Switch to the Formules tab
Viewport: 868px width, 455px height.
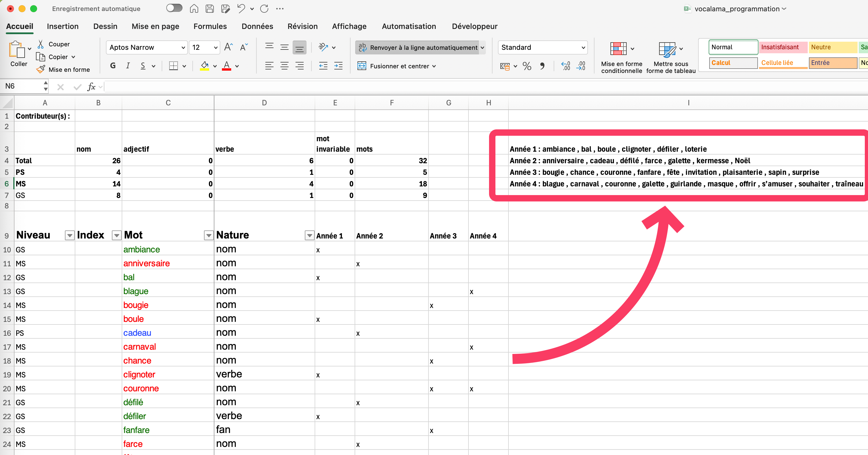[x=210, y=26]
